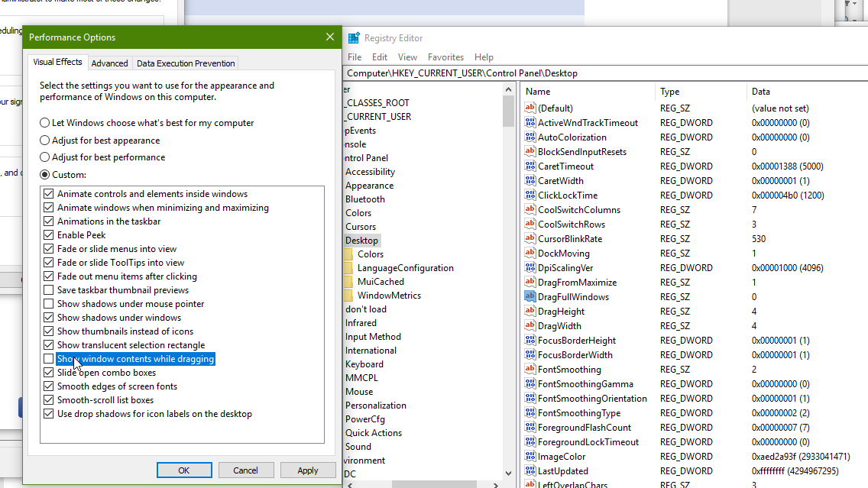Click the Registry Editor title bar icon
Image resolution: width=868 pixels, height=488 pixels.
click(x=354, y=38)
